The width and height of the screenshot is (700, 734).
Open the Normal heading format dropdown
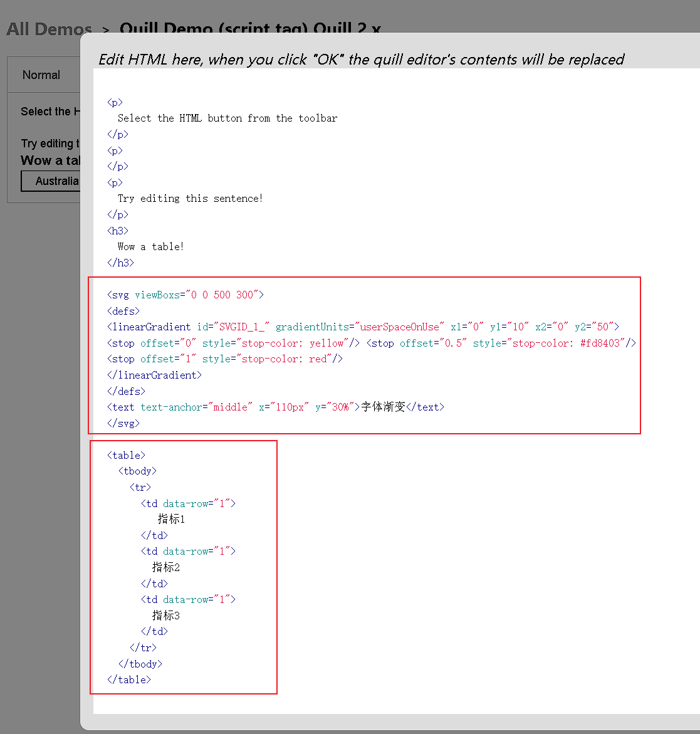tap(41, 75)
